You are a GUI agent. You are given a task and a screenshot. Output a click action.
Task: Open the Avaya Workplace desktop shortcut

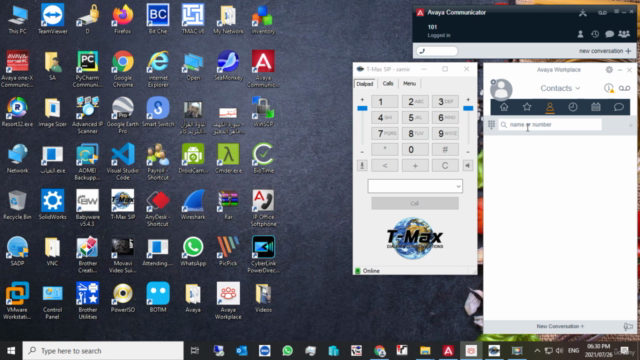[x=228, y=300]
